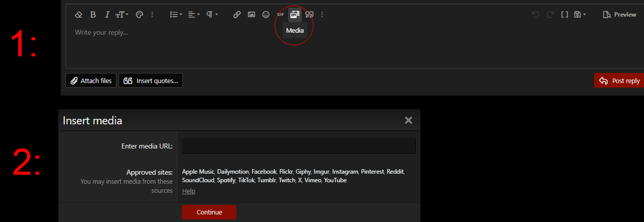Open the paragraph format dropdown
Viewport: 644px width, 222px height.
(x=212, y=15)
